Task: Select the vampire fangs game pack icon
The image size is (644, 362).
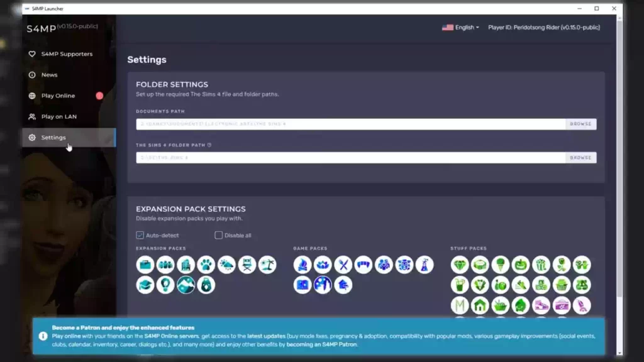Action: (x=364, y=265)
